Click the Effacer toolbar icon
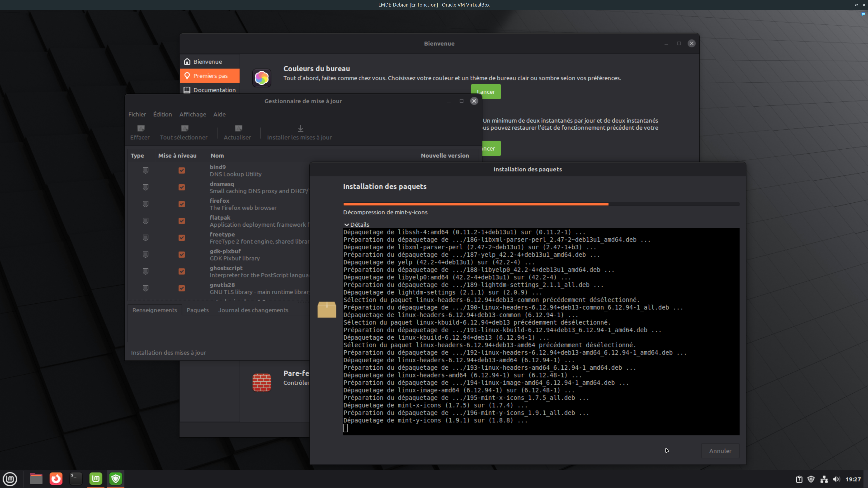Image resolution: width=868 pixels, height=488 pixels. tap(141, 128)
